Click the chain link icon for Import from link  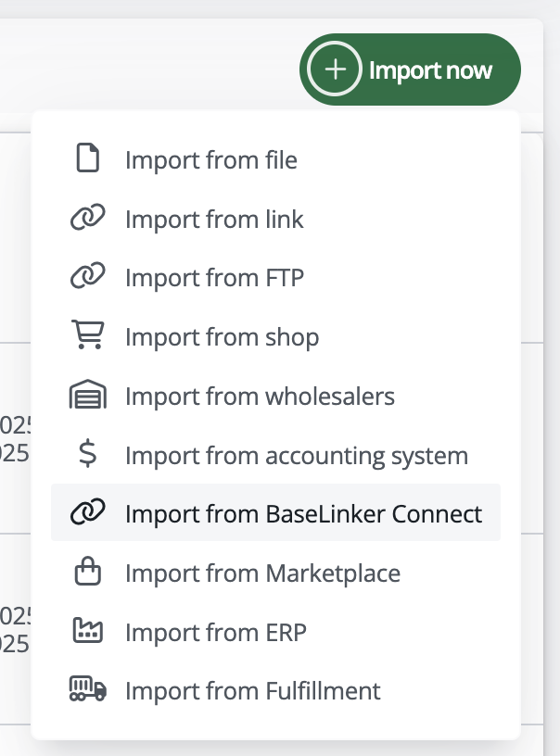pyautogui.click(x=87, y=219)
